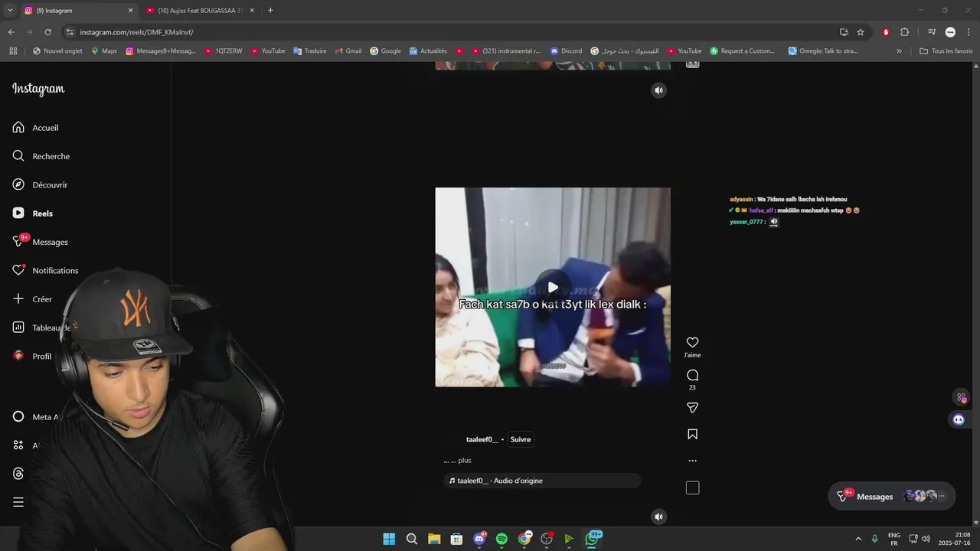Expand hidden bookmarks with the chevron
Viewport: 980px width, 551px height.
[899, 51]
